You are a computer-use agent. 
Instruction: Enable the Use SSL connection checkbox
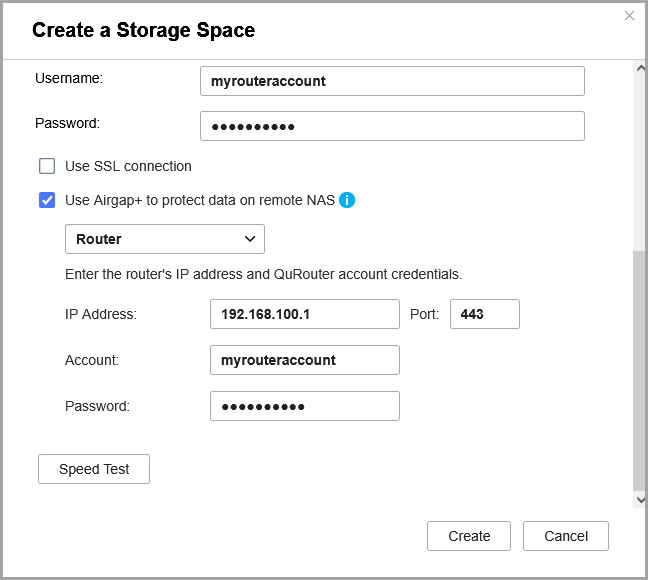coord(47,166)
